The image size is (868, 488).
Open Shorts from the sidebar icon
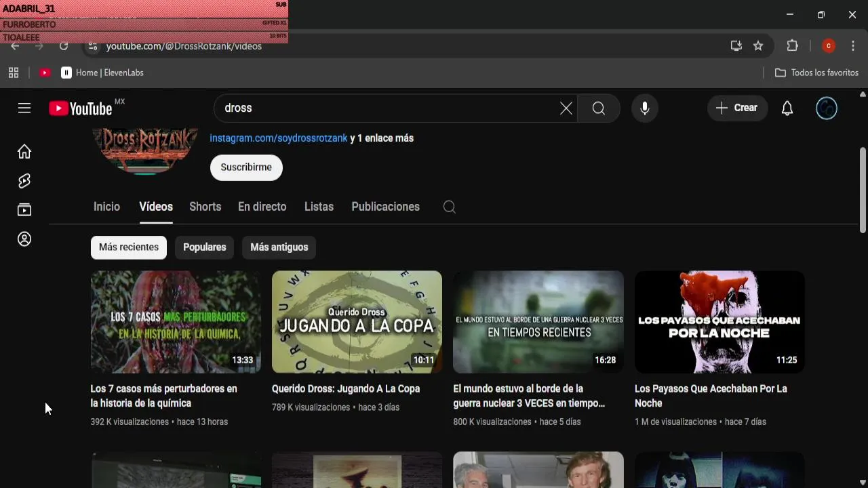(24, 181)
